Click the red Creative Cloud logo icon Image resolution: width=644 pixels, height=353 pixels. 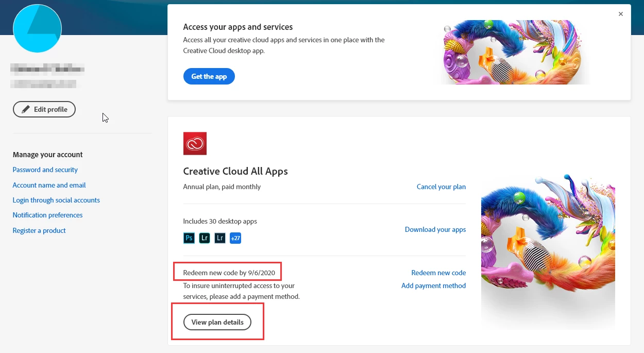pyautogui.click(x=195, y=144)
